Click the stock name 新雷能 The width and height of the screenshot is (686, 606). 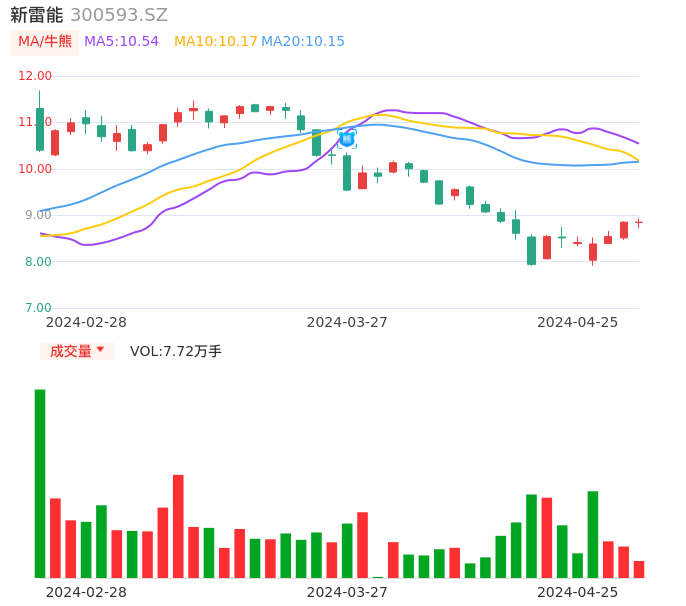coord(36,15)
